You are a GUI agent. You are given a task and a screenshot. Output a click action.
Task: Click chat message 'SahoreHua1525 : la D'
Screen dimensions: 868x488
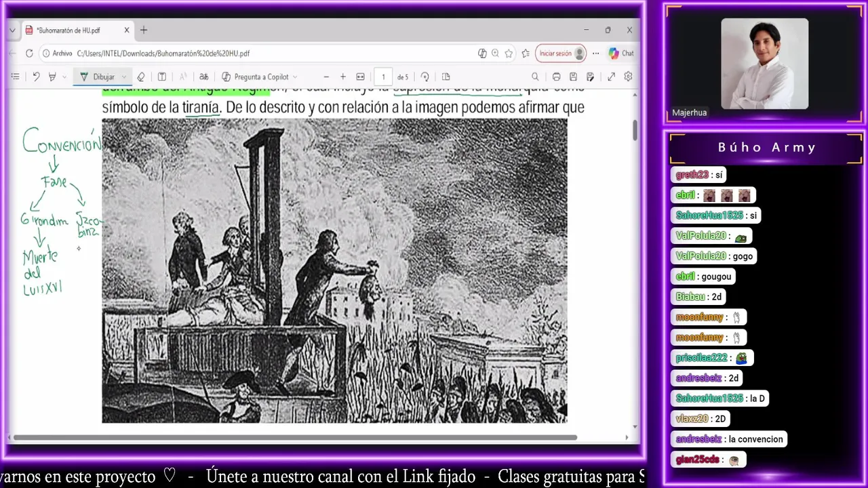click(719, 399)
